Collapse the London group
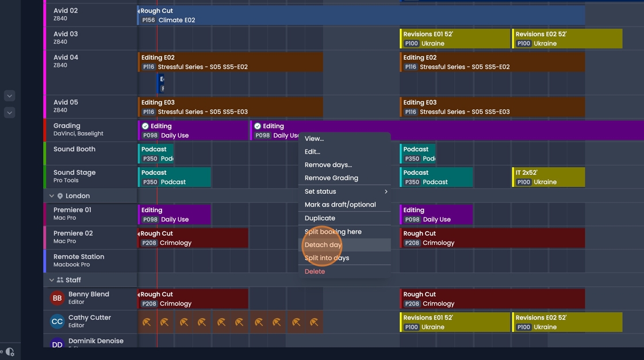 [x=51, y=196]
